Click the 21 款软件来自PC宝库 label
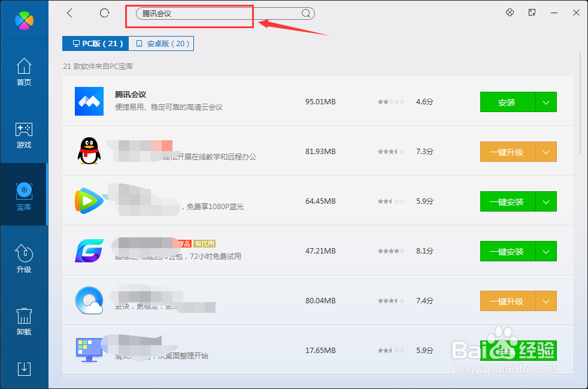The width and height of the screenshot is (588, 389). 98,67
